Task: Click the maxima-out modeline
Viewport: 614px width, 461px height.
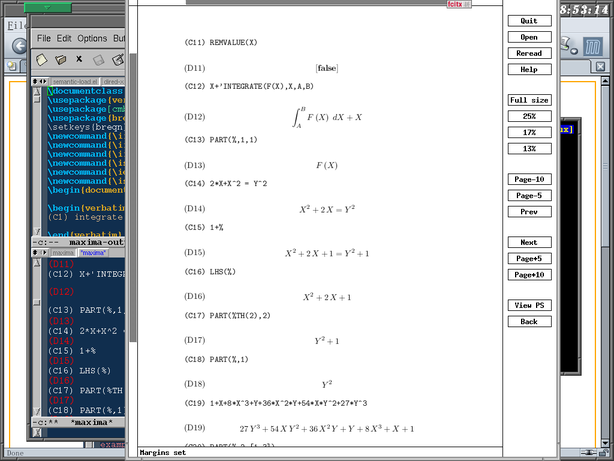Action: tap(78, 242)
